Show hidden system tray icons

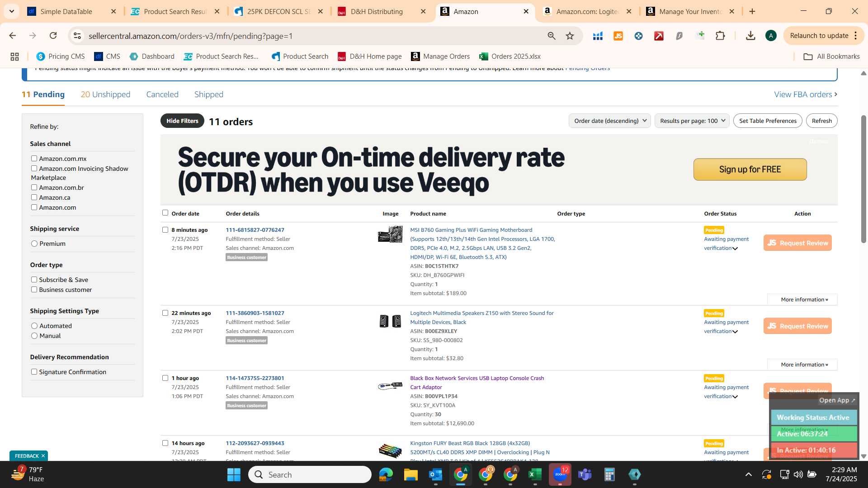tap(749, 474)
